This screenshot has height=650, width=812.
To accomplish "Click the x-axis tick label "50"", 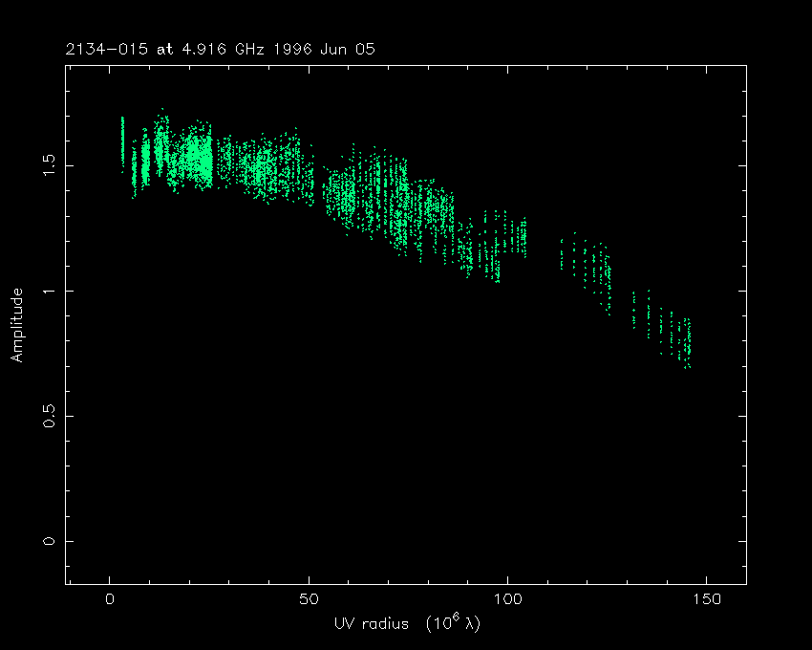I will coord(308,598).
